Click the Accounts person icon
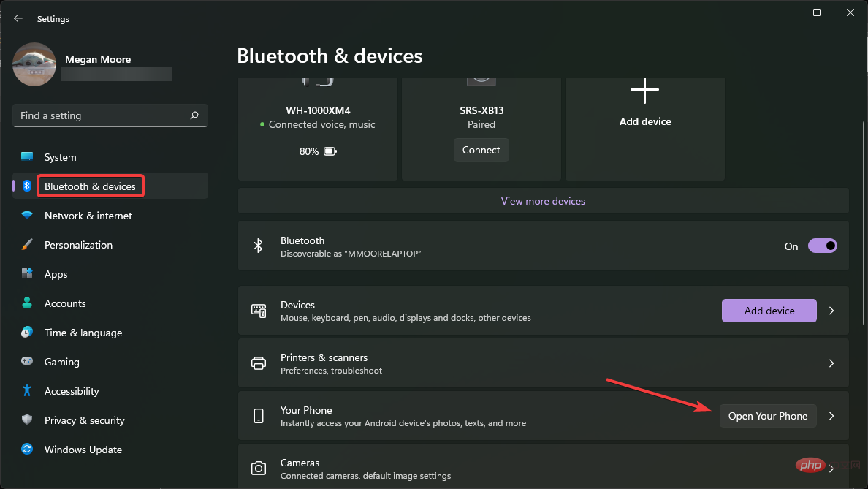The image size is (868, 489). pos(26,303)
